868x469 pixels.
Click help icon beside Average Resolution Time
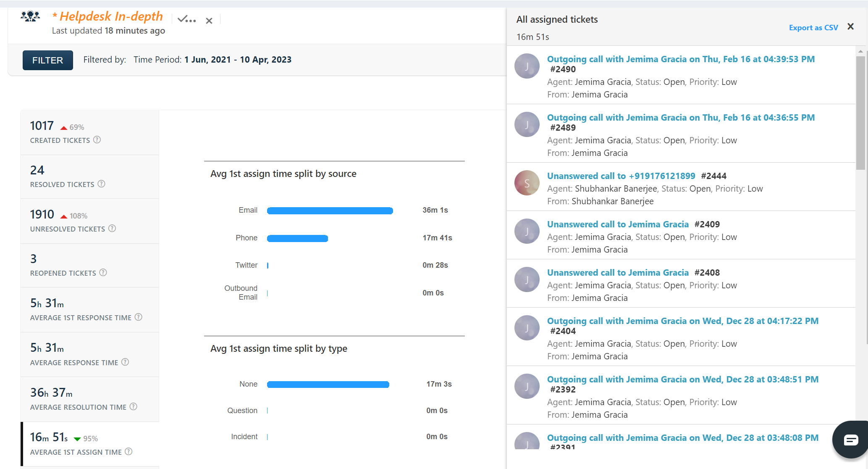tap(133, 407)
